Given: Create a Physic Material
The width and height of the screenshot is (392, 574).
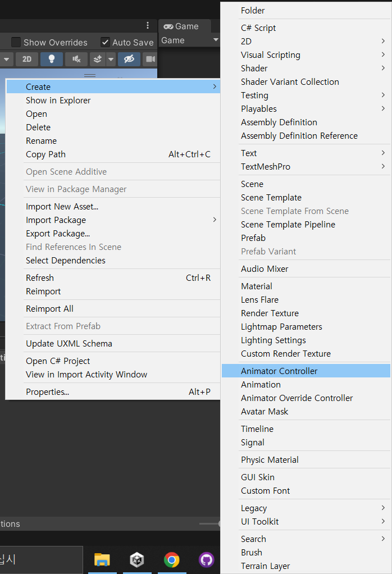Looking at the screenshot, I should [x=306, y=460].
